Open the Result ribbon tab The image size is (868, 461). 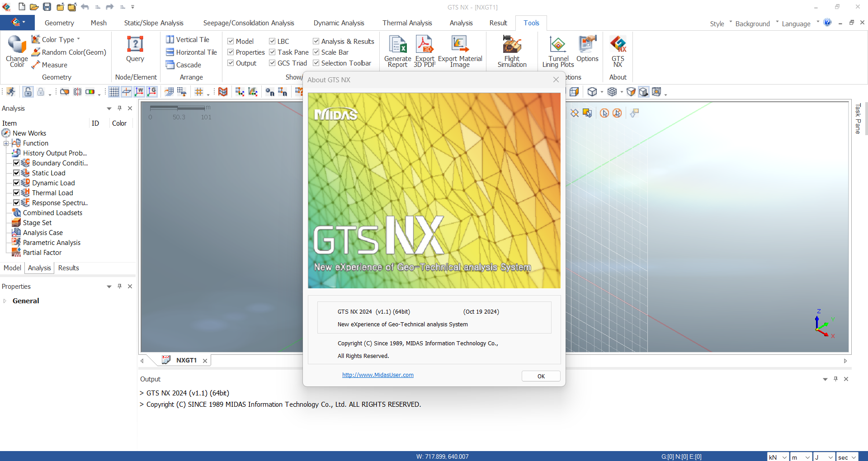click(498, 23)
